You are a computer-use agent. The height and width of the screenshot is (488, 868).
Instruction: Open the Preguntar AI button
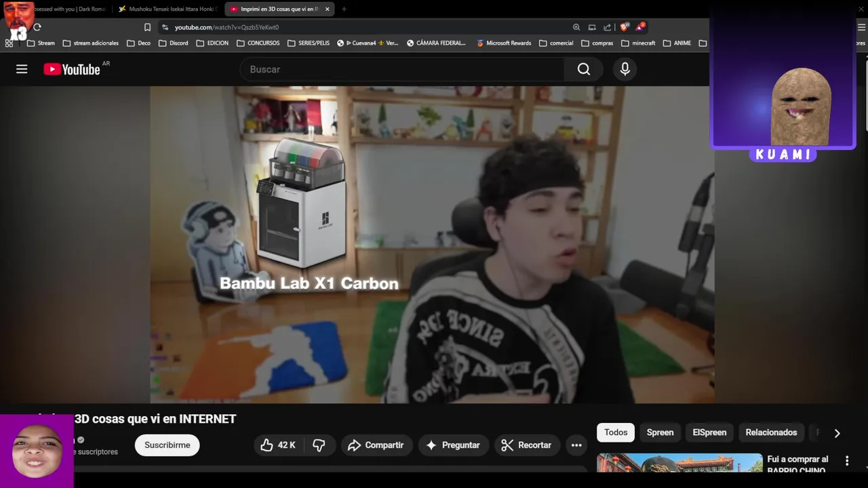coord(453,445)
